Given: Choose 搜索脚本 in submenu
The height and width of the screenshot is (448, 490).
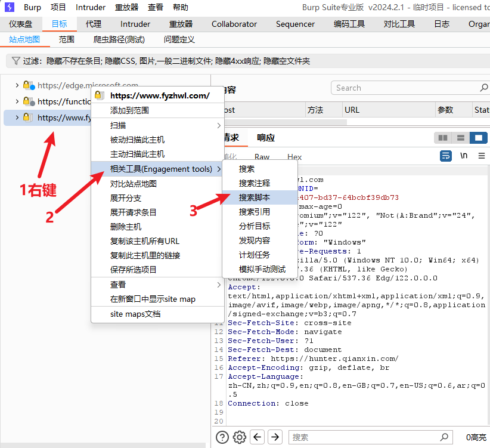Looking at the screenshot, I should 260,197.
